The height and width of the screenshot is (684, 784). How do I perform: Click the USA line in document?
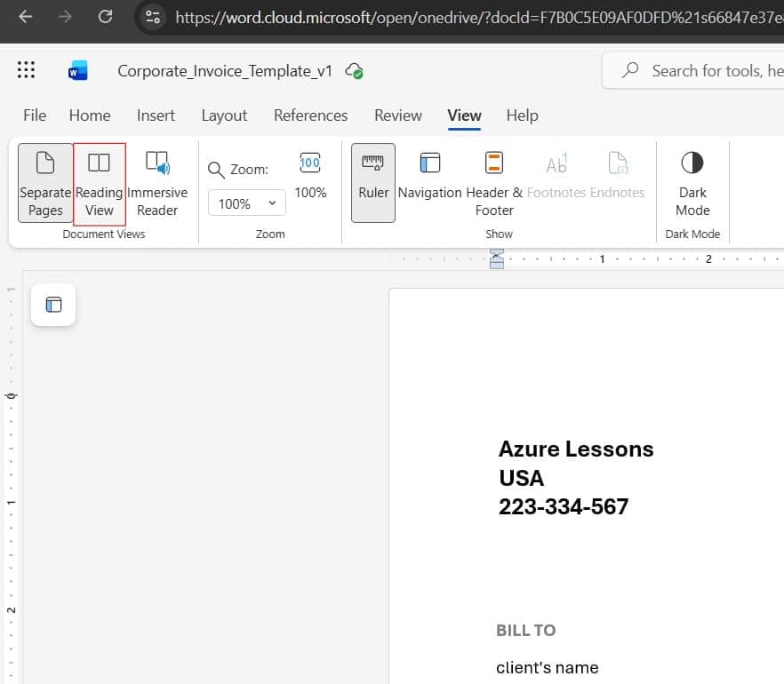[x=521, y=478]
